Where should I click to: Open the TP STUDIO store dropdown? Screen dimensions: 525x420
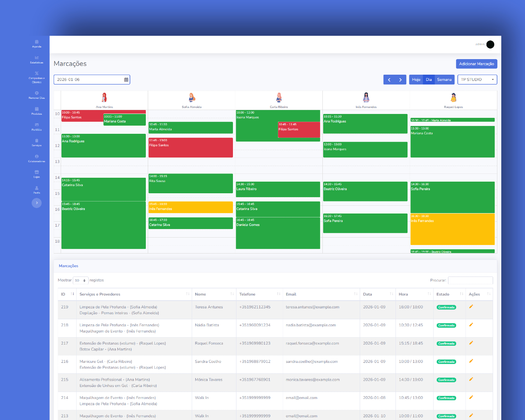(477, 80)
